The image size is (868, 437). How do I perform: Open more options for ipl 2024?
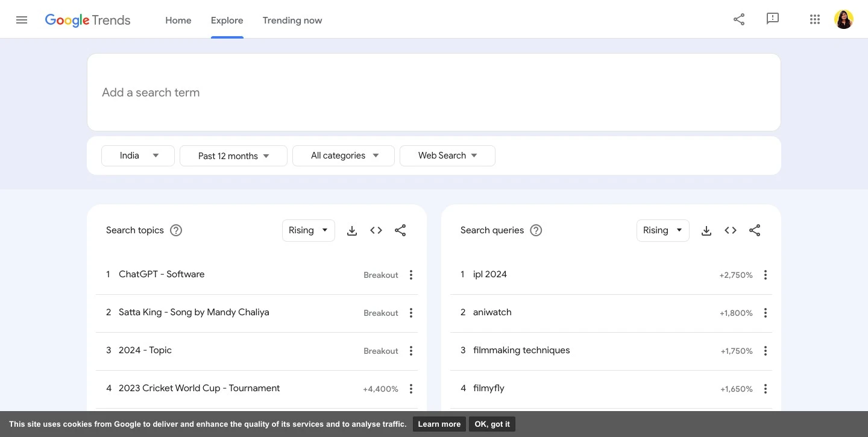tap(766, 275)
